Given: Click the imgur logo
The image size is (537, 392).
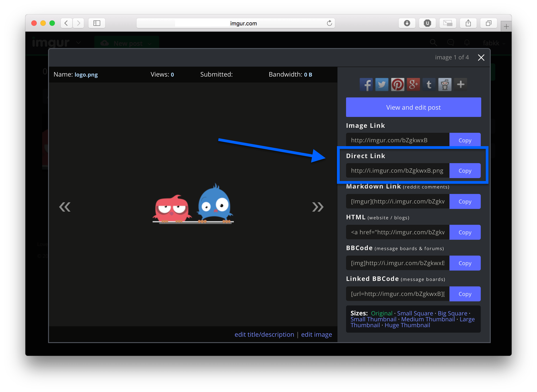Looking at the screenshot, I should point(51,42).
